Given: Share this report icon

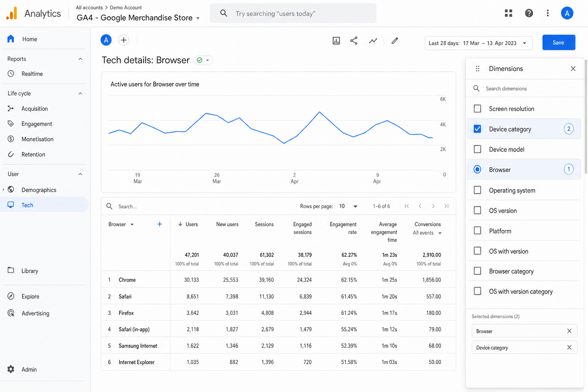Looking at the screenshot, I should click(354, 41).
